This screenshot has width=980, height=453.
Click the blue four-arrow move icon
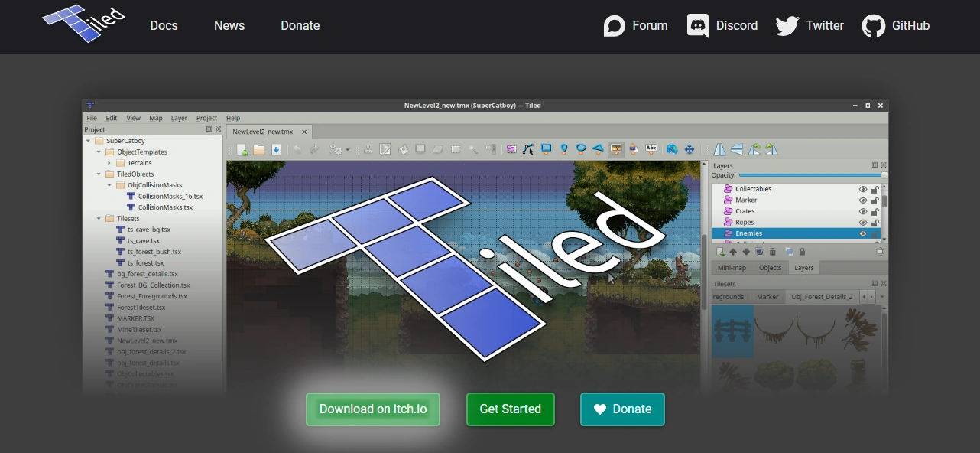689,149
